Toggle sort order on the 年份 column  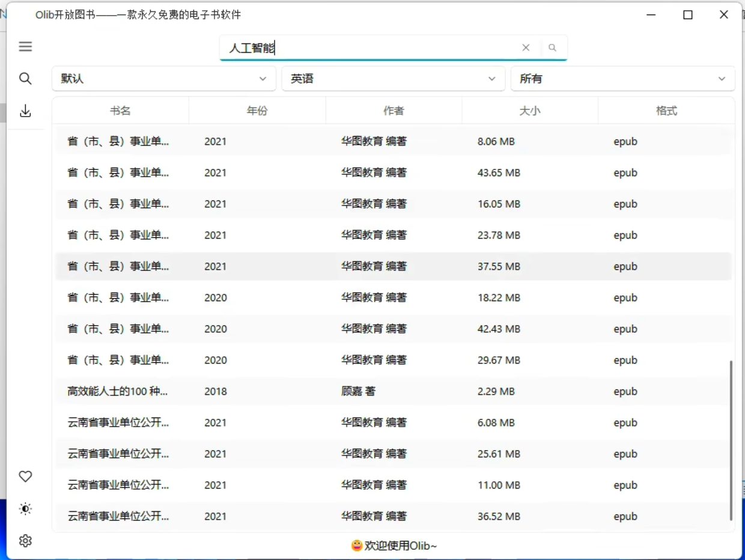click(257, 111)
